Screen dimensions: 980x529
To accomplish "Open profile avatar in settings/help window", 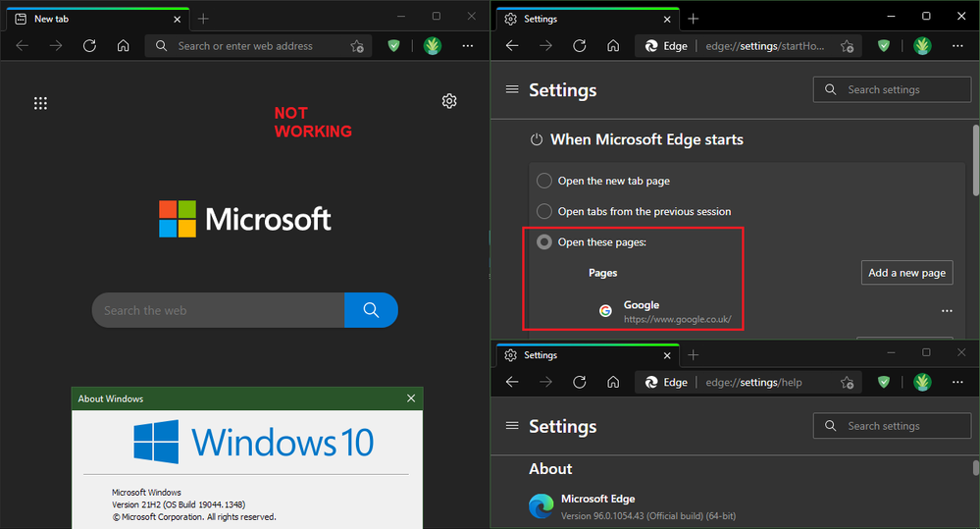I will pyautogui.click(x=922, y=382).
